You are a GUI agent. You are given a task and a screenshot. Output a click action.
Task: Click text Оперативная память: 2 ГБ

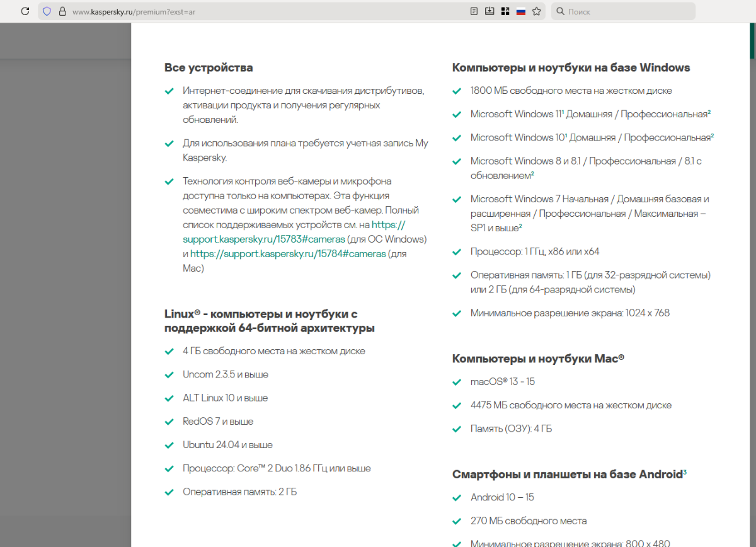click(x=239, y=492)
